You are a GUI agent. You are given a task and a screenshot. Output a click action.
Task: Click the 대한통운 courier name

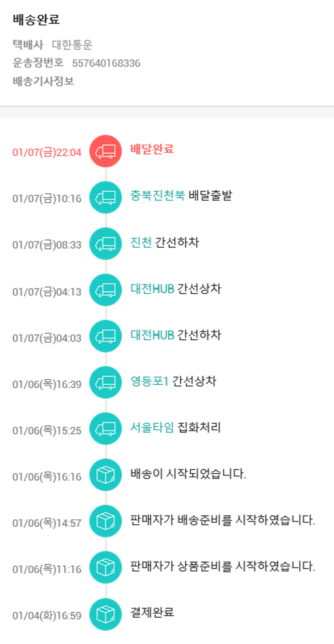click(x=72, y=45)
